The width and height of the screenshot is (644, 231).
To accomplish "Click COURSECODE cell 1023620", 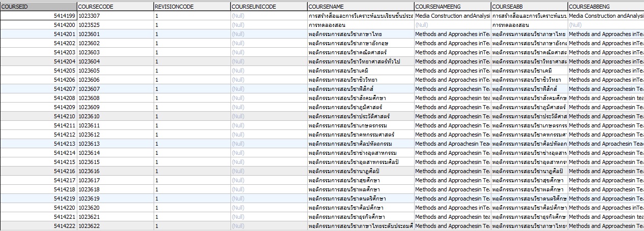I will [115, 208].
